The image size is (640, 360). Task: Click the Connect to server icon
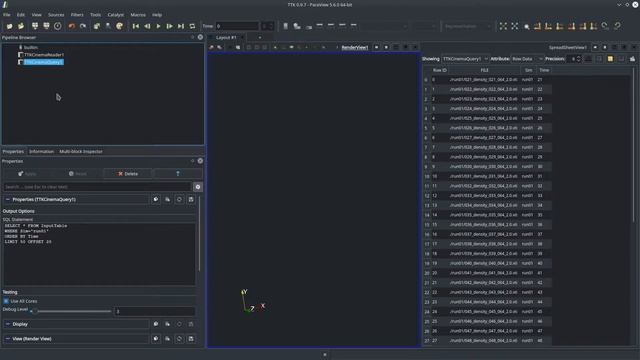(x=35, y=26)
